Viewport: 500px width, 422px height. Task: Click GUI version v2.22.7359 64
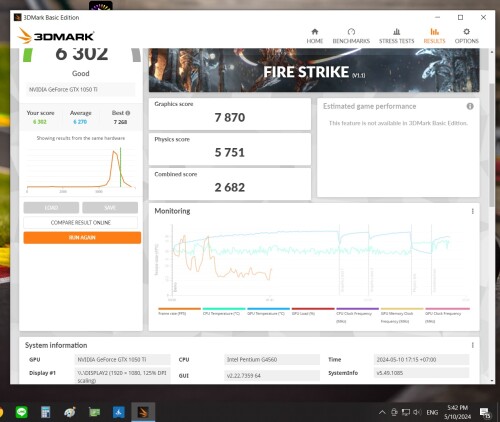click(272, 375)
